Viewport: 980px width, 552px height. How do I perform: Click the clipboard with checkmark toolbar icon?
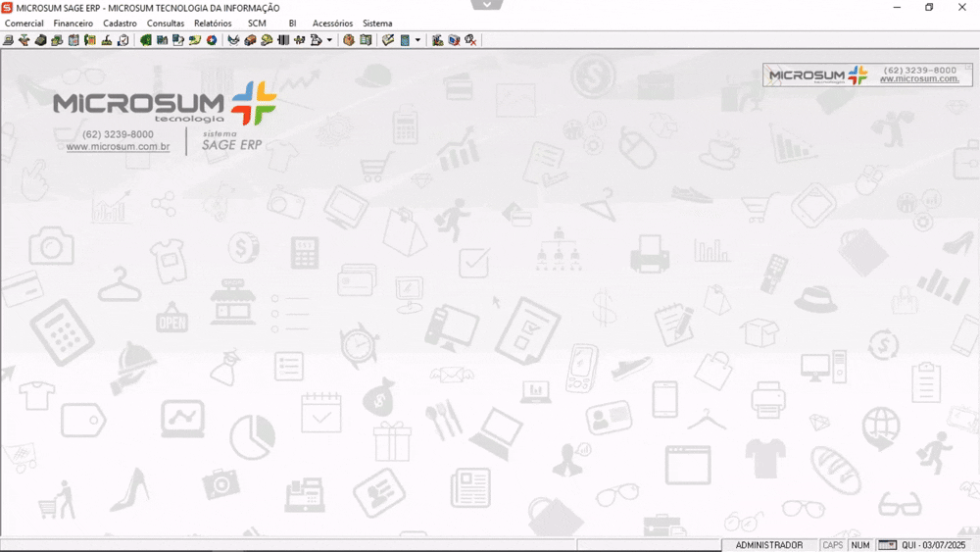click(x=123, y=40)
